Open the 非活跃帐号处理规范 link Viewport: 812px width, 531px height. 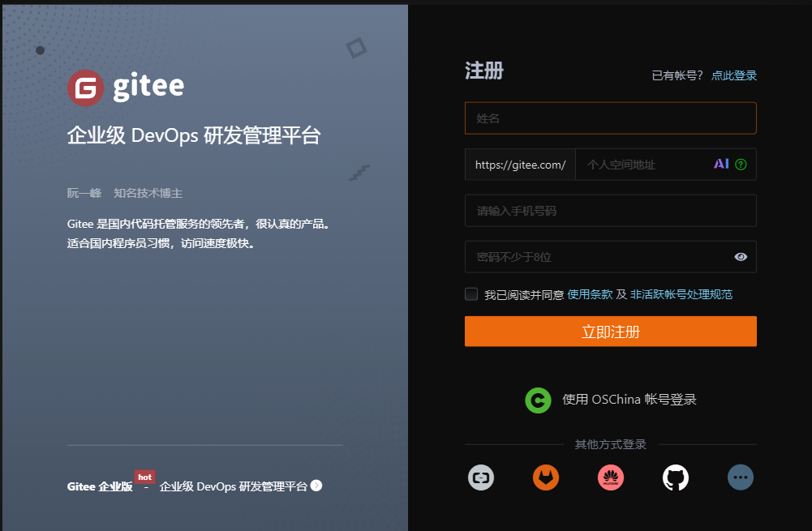click(x=681, y=294)
